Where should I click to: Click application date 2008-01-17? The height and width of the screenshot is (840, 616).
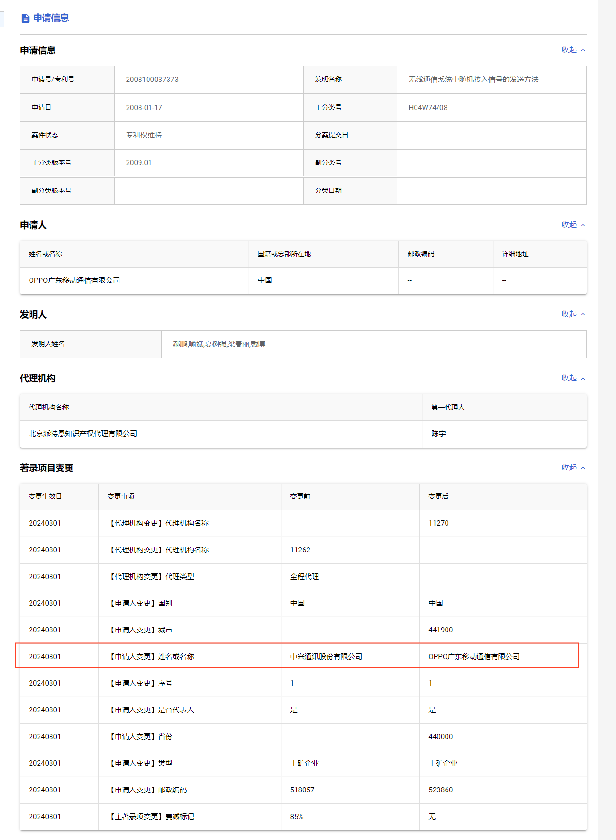pyautogui.click(x=144, y=108)
